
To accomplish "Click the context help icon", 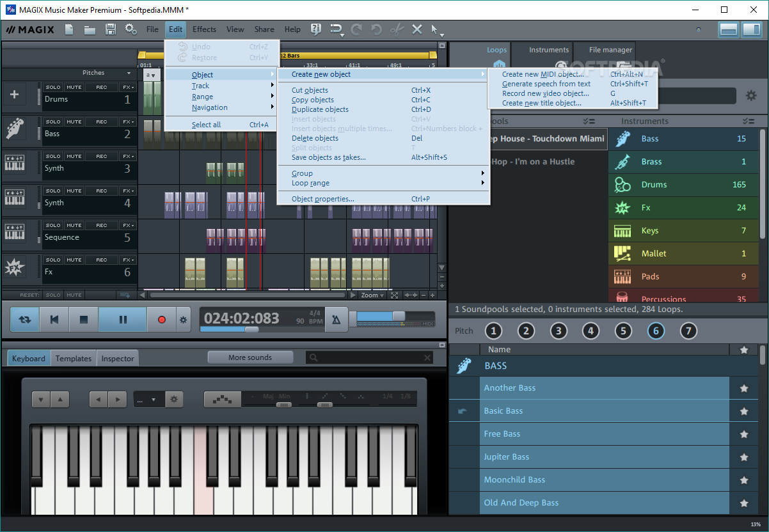I will pos(315,29).
